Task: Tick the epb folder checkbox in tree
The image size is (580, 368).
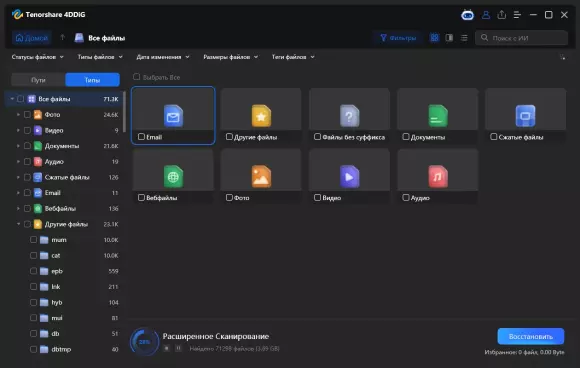Action: pyautogui.click(x=33, y=271)
